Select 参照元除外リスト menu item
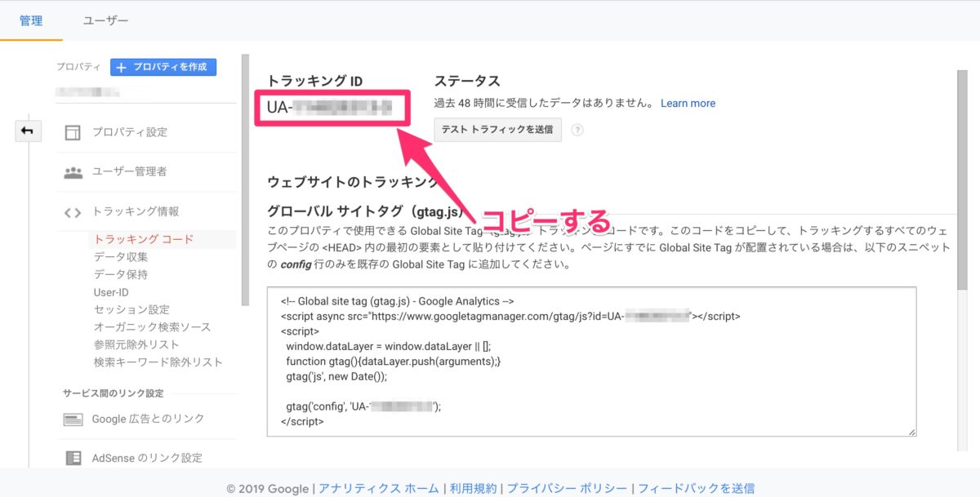The width and height of the screenshot is (980, 497). [136, 344]
